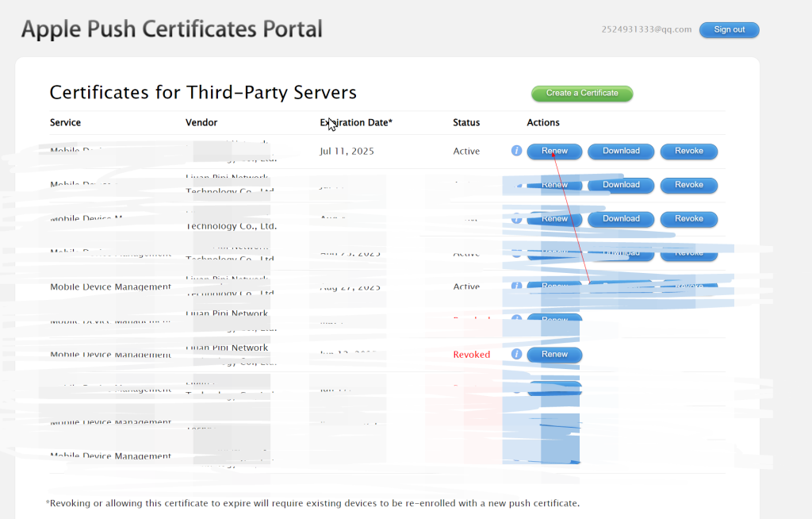Revoke the Jul 11, 2025 certificate
The height and width of the screenshot is (519, 812).
[688, 151]
